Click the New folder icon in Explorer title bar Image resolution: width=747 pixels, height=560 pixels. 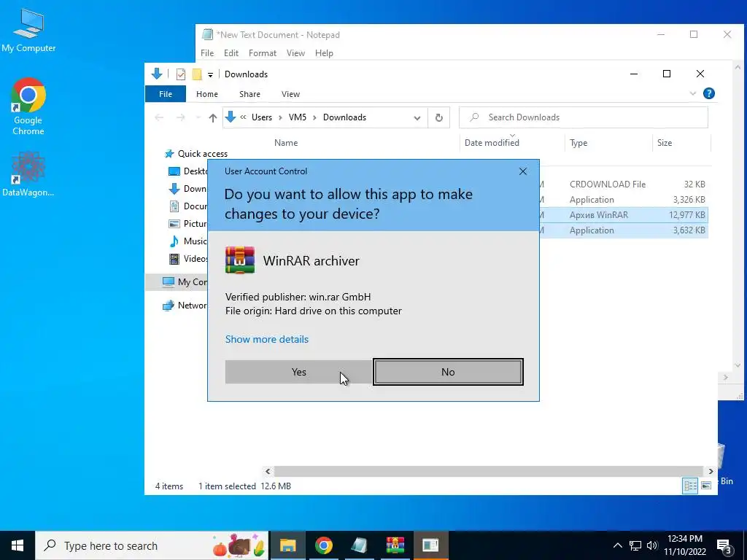[x=197, y=74]
